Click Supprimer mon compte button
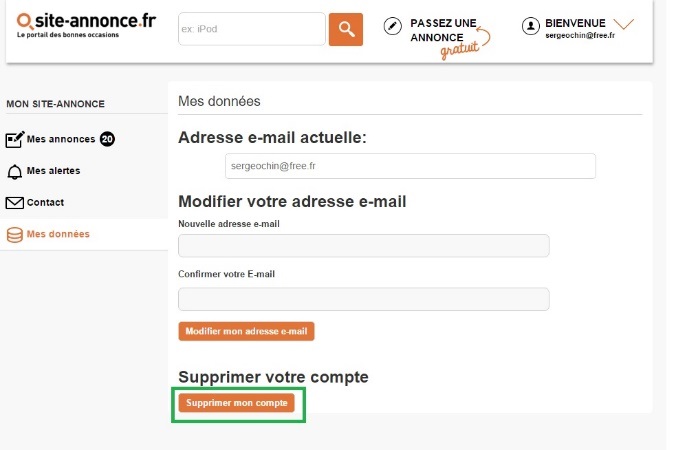Viewport: 676px width, 450px height. [x=237, y=403]
